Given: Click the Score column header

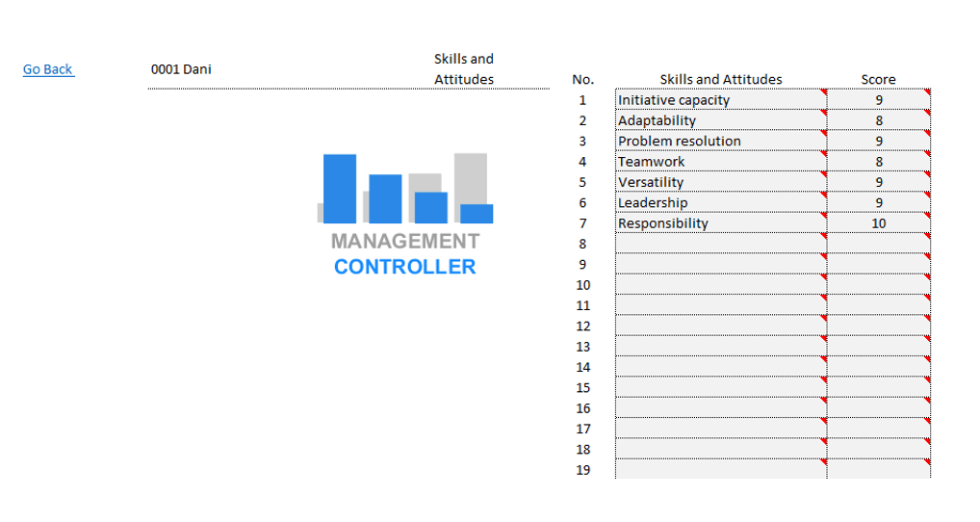Looking at the screenshot, I should (878, 80).
